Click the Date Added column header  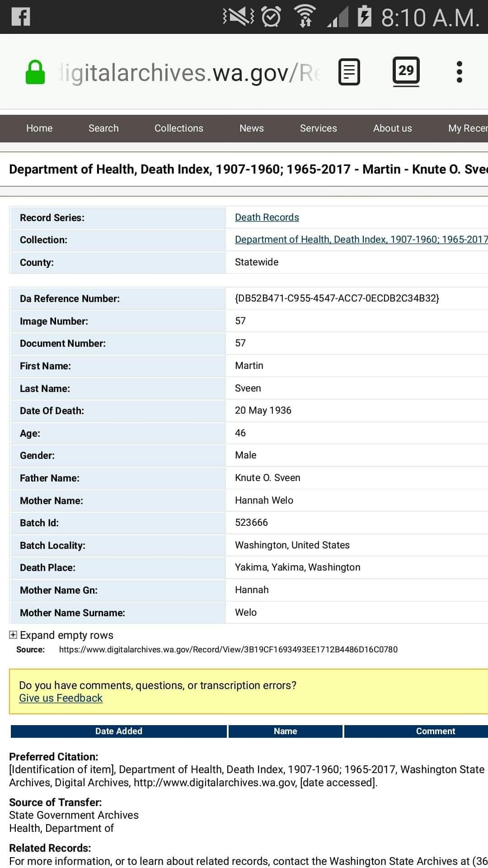pyautogui.click(x=118, y=731)
